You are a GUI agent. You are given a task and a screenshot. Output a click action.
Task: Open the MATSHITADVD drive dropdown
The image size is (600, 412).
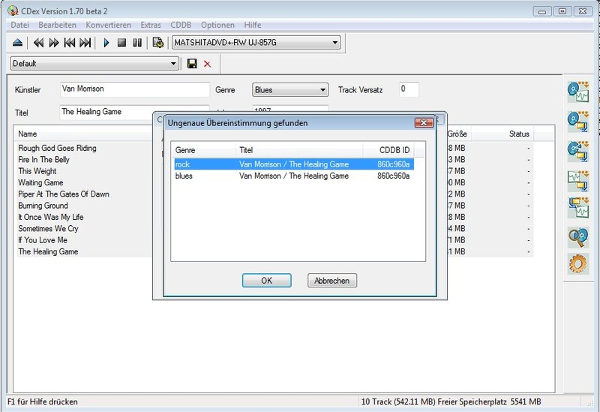click(256, 42)
